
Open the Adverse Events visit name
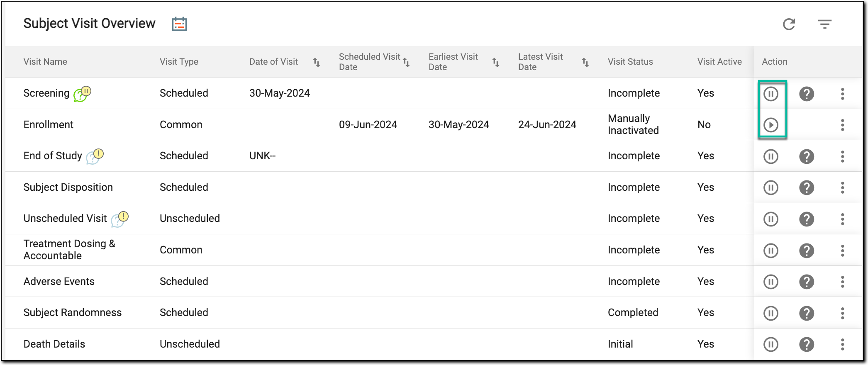pyautogui.click(x=59, y=281)
